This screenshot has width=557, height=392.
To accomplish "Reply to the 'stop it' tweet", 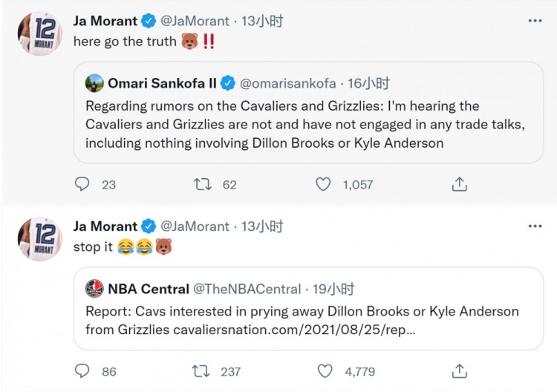I will pyautogui.click(x=82, y=370).
